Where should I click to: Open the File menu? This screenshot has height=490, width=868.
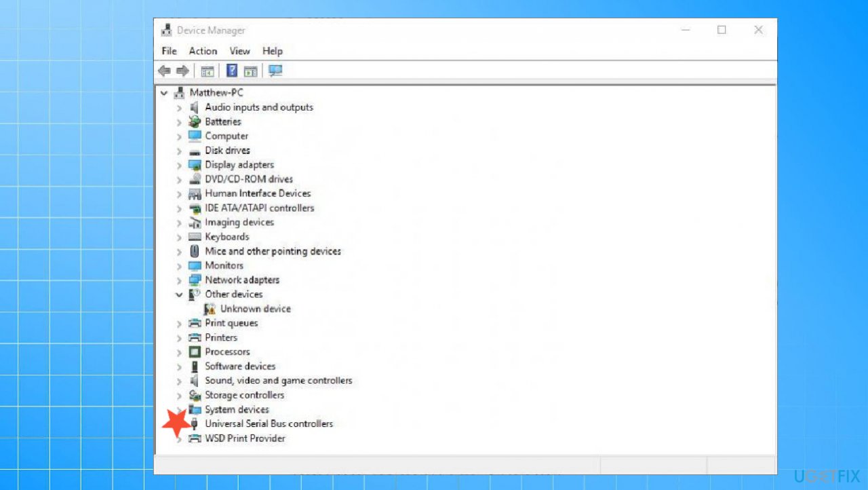point(168,51)
